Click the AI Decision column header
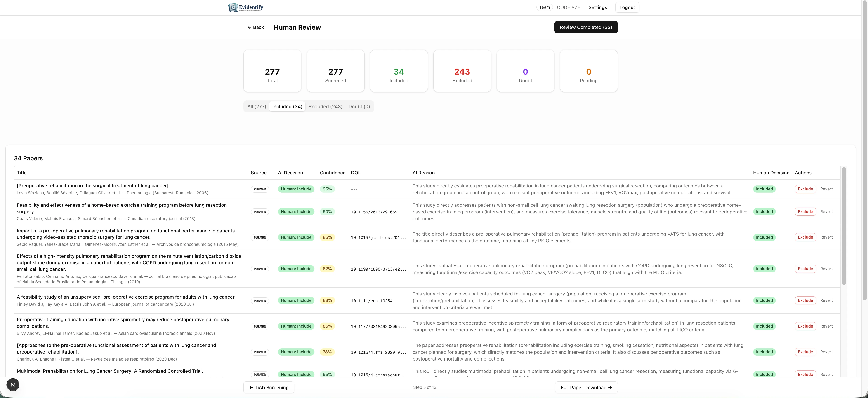This screenshot has width=868, height=398. 290,173
